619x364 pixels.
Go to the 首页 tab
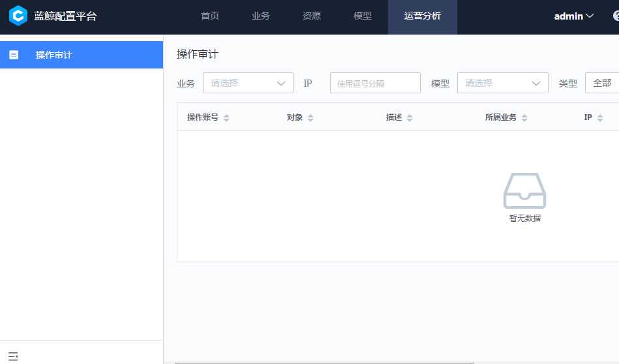click(210, 16)
